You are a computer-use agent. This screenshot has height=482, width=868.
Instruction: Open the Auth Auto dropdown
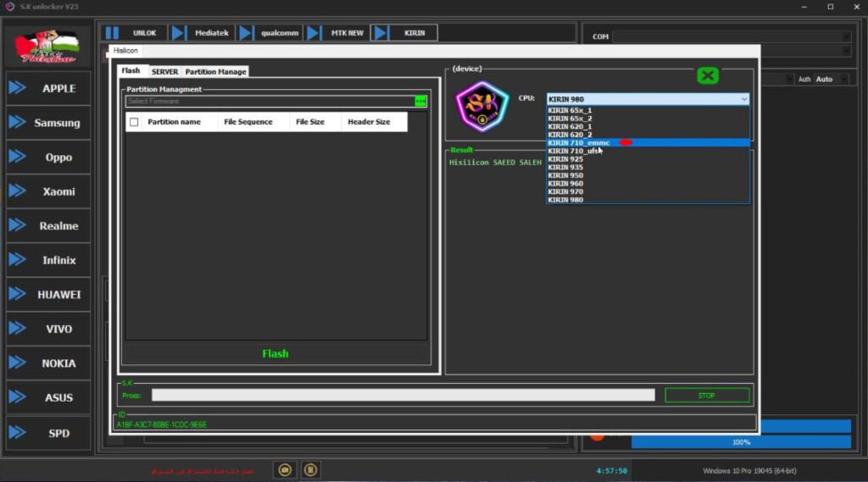pos(831,79)
